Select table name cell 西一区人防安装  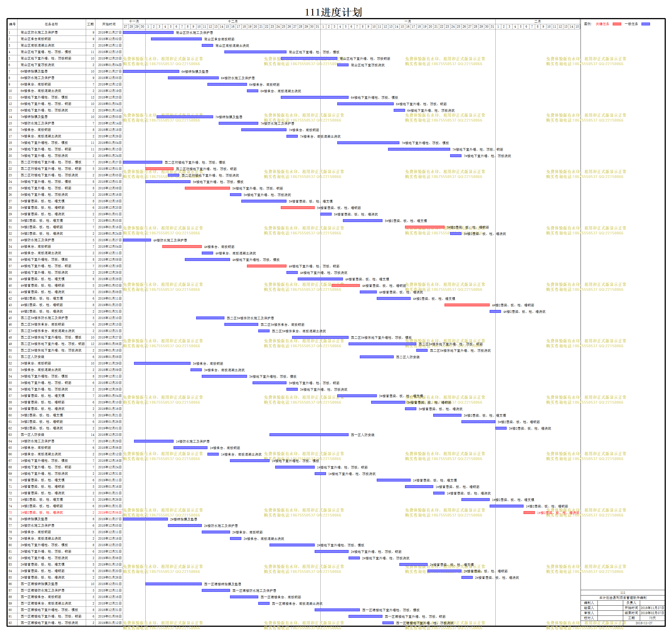coord(51,435)
